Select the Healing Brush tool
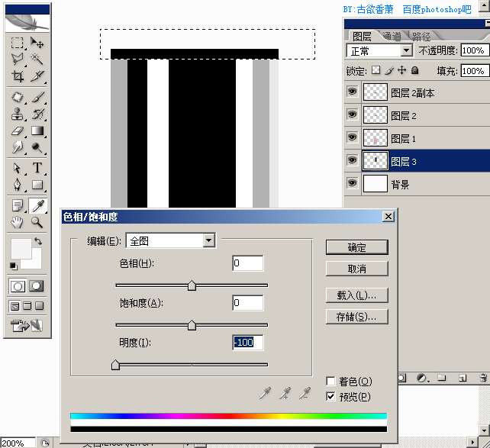The height and width of the screenshot is (448, 490). 18,97
